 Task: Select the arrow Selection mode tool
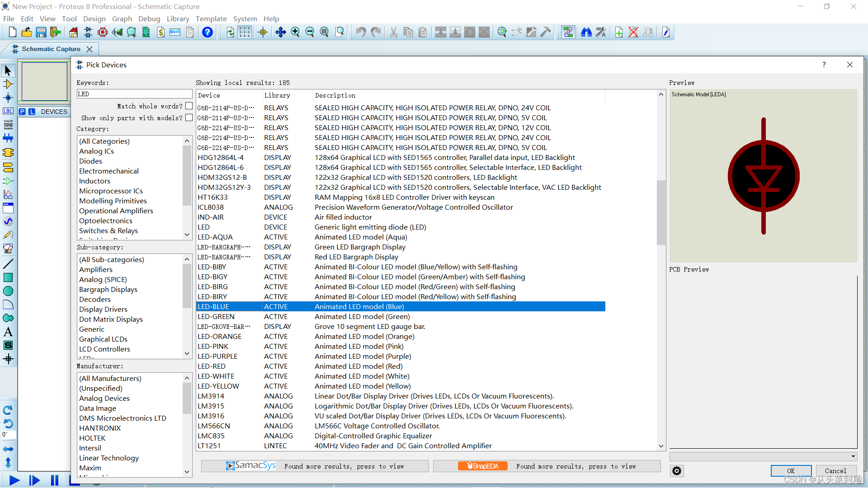click(8, 70)
